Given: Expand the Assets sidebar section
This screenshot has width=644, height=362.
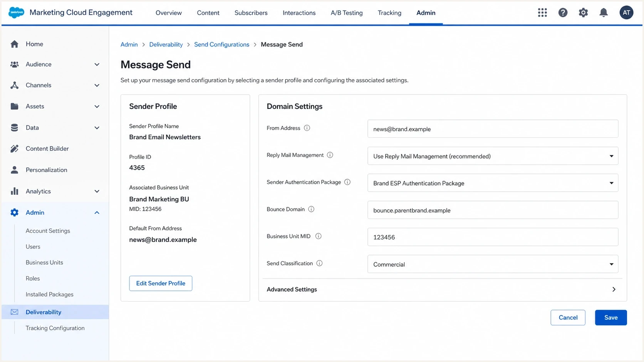Looking at the screenshot, I should click(x=97, y=106).
